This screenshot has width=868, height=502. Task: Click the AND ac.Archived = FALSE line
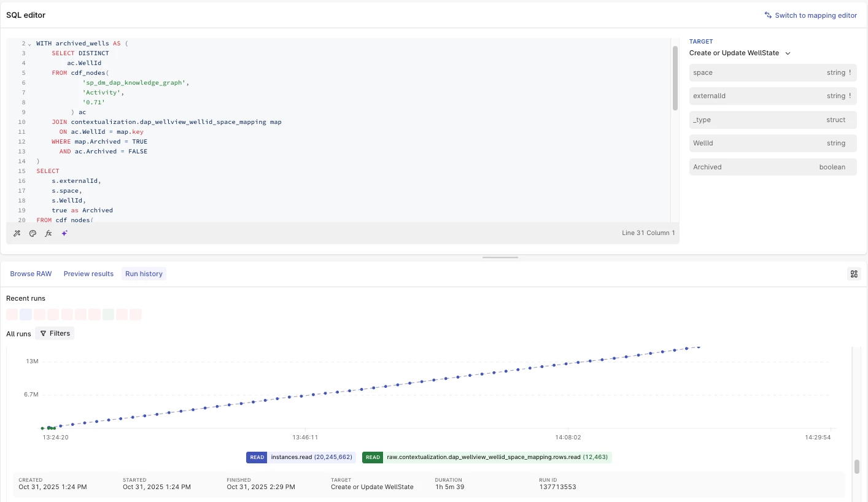click(103, 152)
